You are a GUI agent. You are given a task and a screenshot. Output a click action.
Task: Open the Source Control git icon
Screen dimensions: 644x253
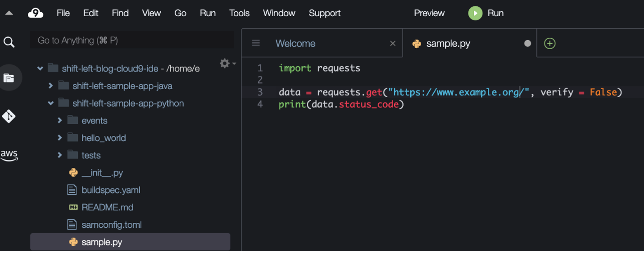[x=9, y=116]
